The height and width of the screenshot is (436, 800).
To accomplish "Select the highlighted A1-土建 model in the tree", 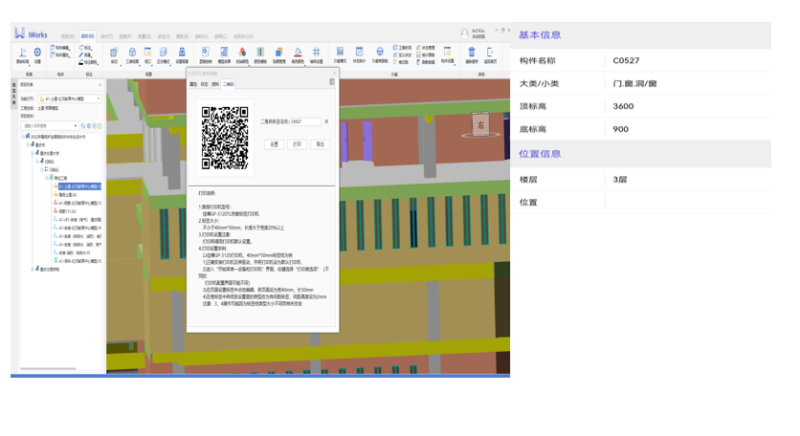I will pyautogui.click(x=79, y=187).
